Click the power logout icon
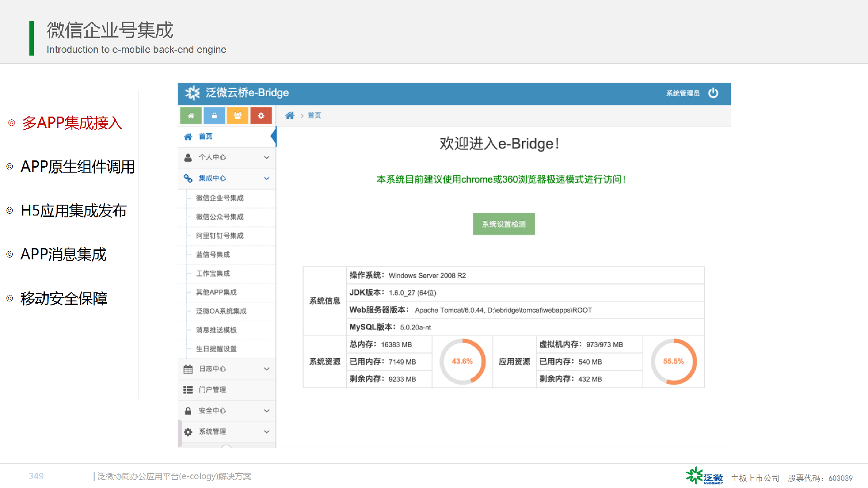 713,93
